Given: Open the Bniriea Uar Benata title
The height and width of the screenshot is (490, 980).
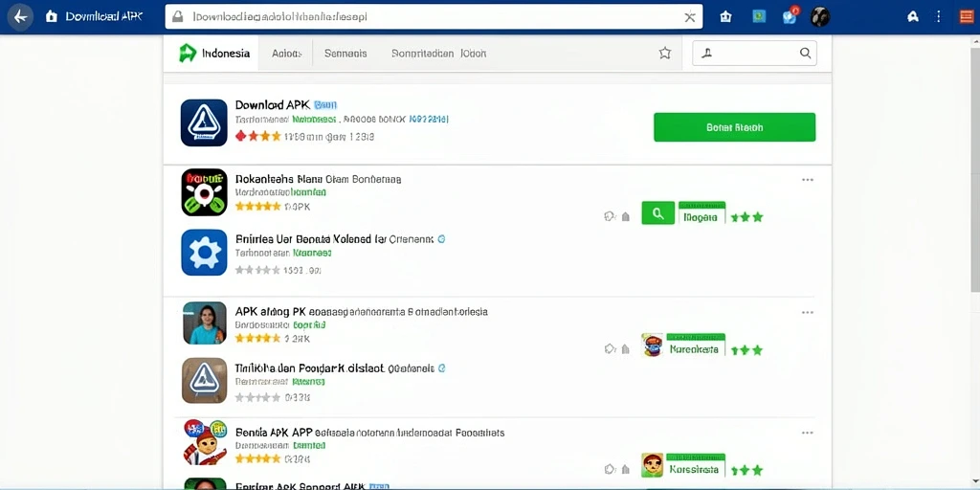Looking at the screenshot, I should [334, 238].
